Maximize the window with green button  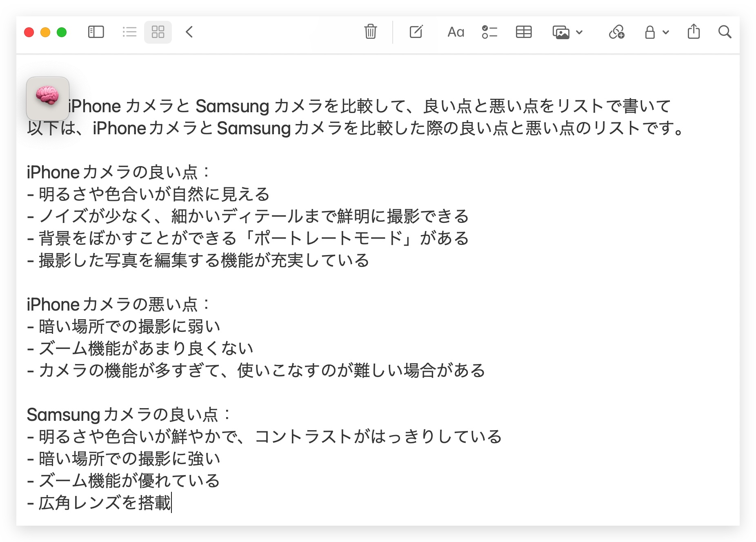click(x=62, y=32)
